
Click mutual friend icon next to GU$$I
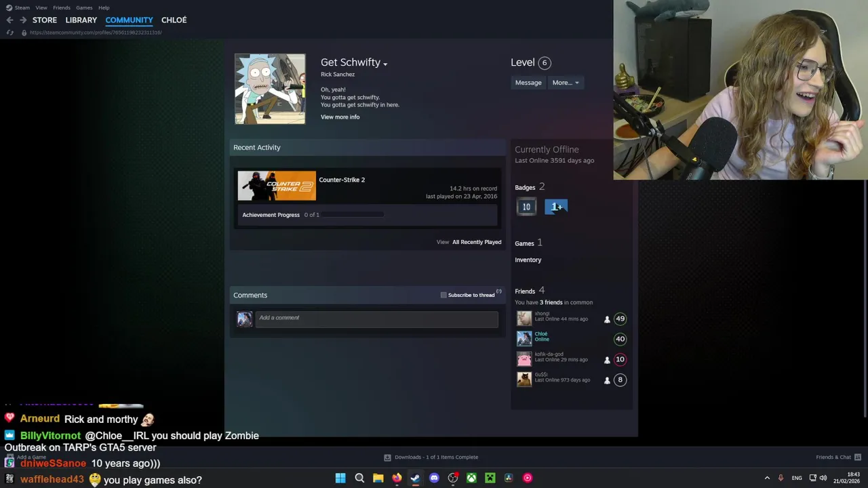(x=607, y=380)
